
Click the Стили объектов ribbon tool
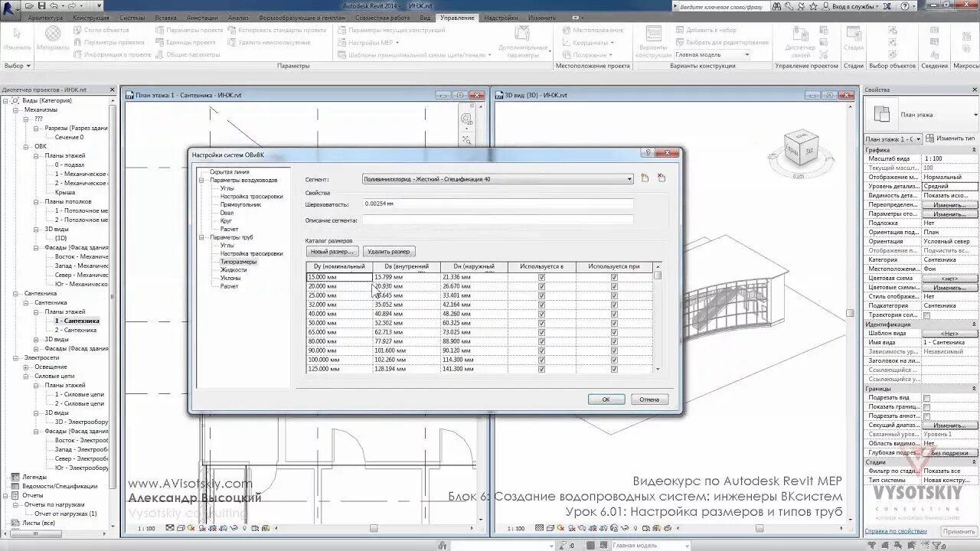click(x=101, y=30)
